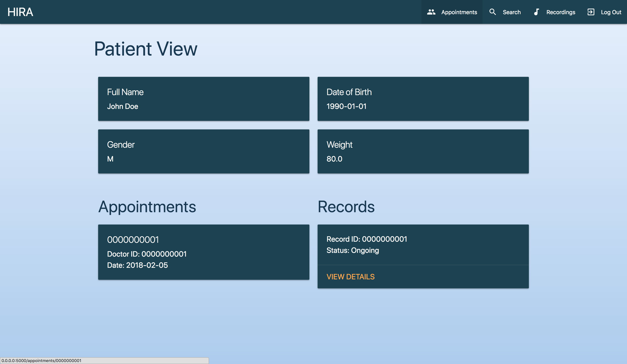627x364 pixels.
Task: Select the Weight card
Action: 423,151
